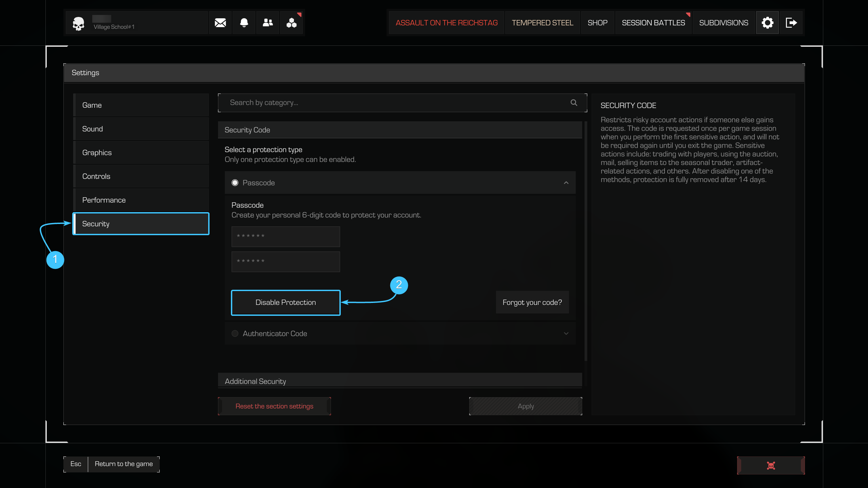Viewport: 868px width, 488px height.
Task: Collapse the Passcode section chevron
Action: coord(566,183)
